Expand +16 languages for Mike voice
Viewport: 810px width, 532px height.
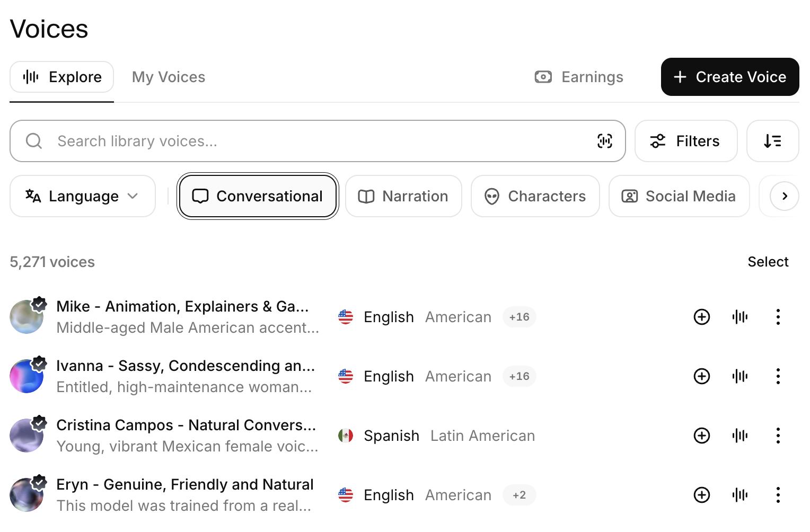(520, 317)
